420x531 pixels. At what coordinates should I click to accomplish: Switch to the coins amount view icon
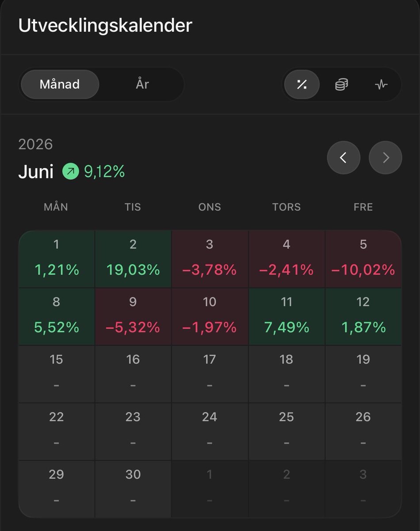tap(341, 84)
